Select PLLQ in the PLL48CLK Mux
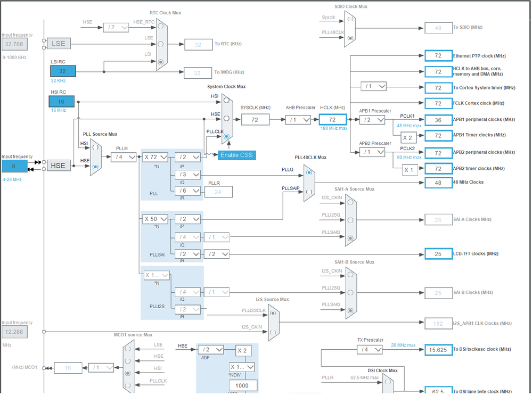The image size is (532, 395). point(309,172)
